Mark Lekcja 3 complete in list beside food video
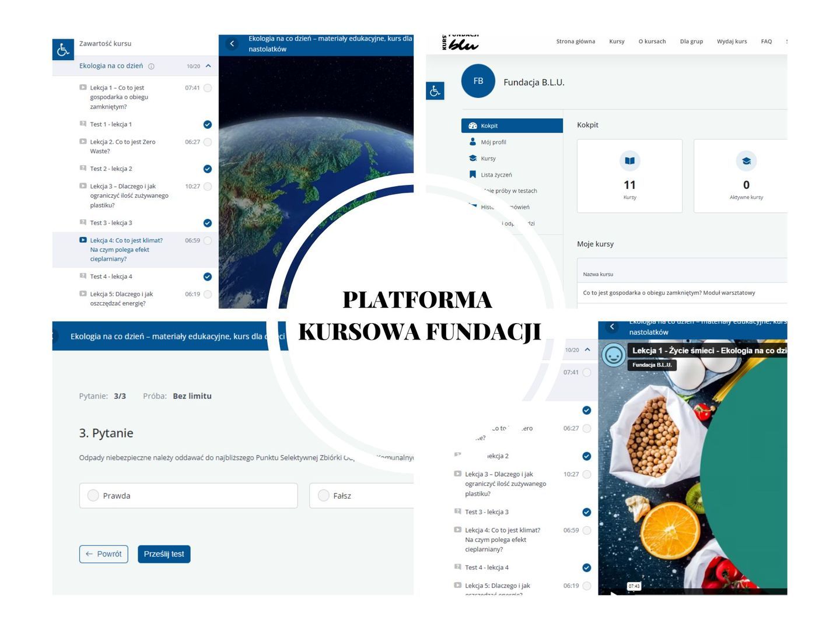 pyautogui.click(x=587, y=474)
